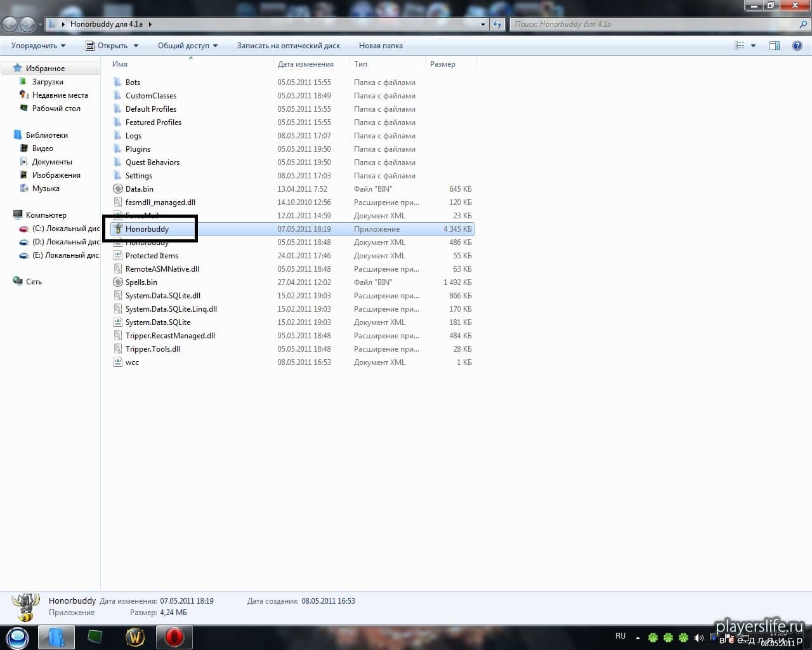This screenshot has width=812, height=650.
Task: Select Библиотеки in navigation pane
Action: pos(46,135)
